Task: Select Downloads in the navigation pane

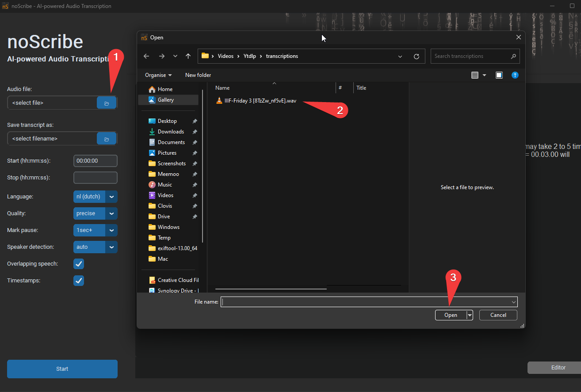Action: click(x=171, y=132)
